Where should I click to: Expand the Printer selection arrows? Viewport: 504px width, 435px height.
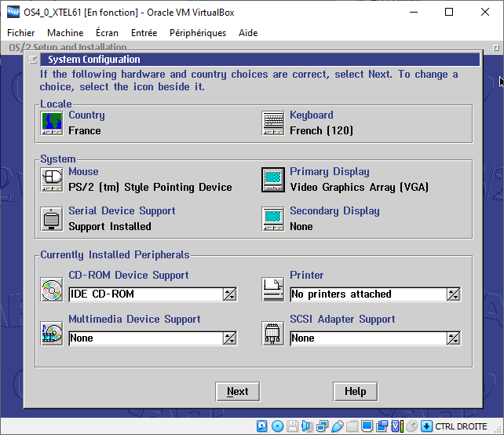coord(453,294)
